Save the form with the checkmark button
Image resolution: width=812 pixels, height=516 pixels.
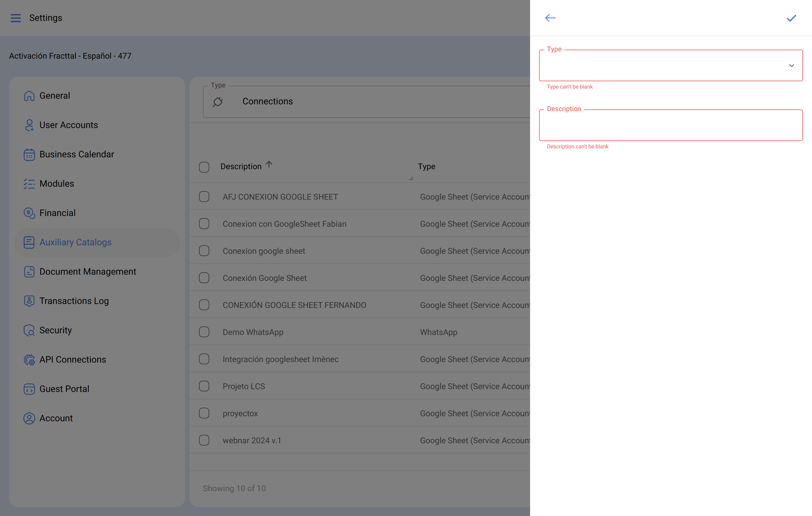[791, 18]
